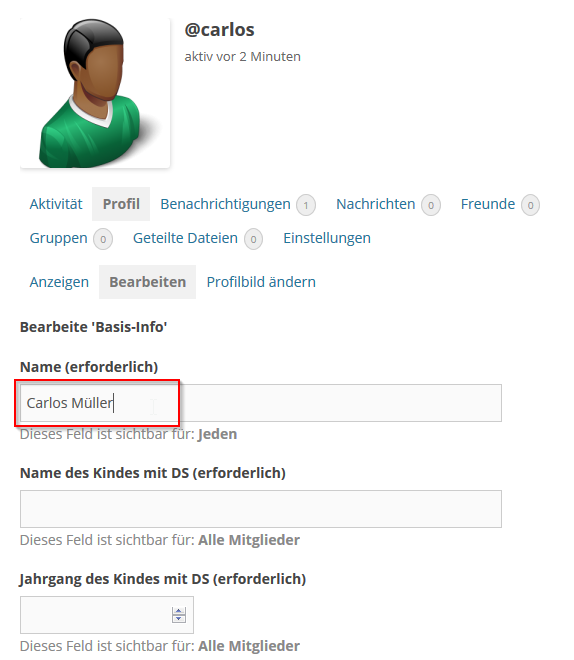Open the Freunde tab

click(x=488, y=204)
